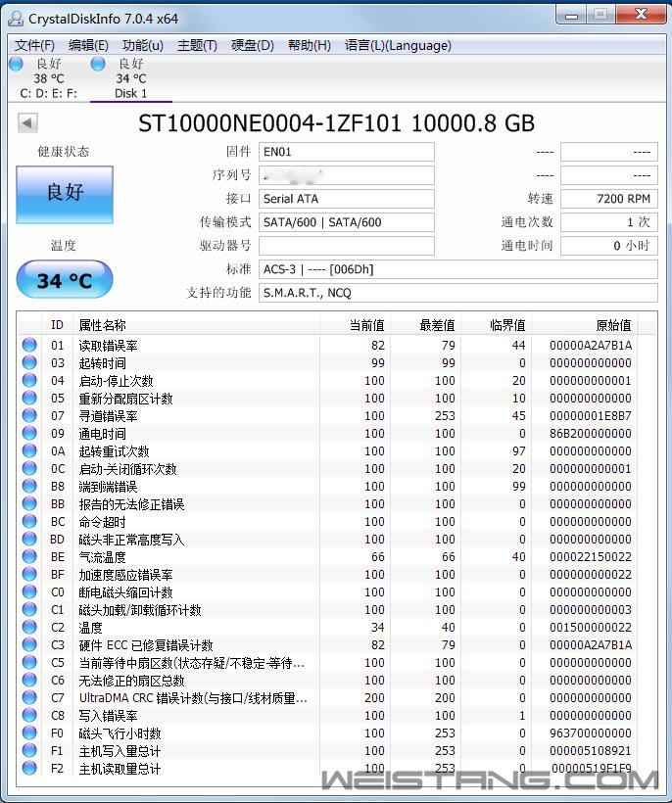The width and height of the screenshot is (672, 803).
Task: Select the C: D: E: F: disk tab
Action: [49, 78]
